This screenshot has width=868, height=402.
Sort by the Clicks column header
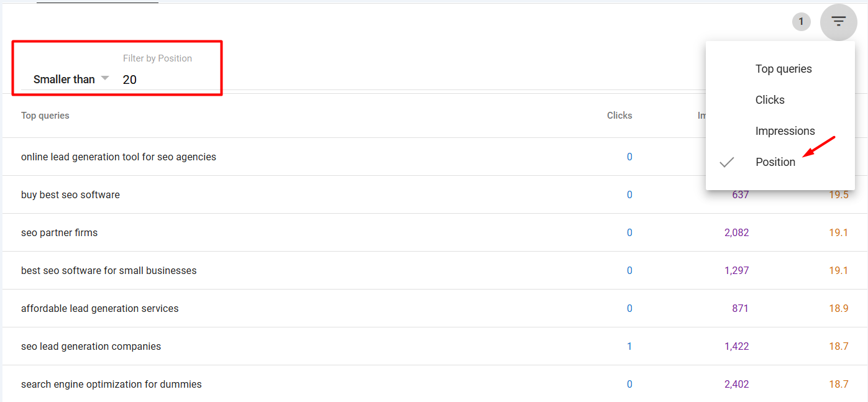619,115
